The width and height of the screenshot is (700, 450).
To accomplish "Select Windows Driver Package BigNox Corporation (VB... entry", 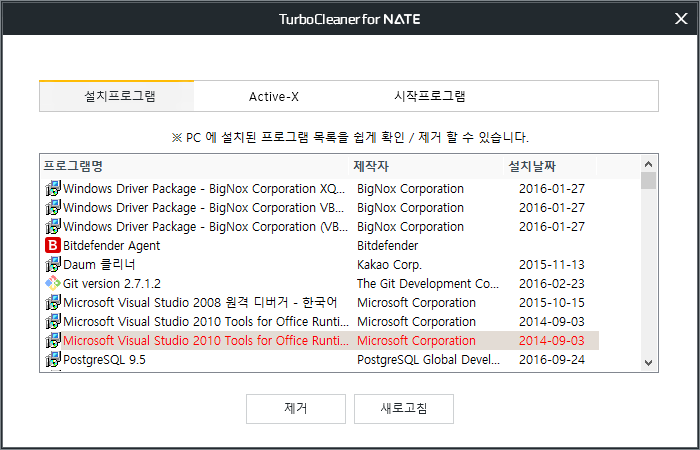I will click(x=205, y=226).
